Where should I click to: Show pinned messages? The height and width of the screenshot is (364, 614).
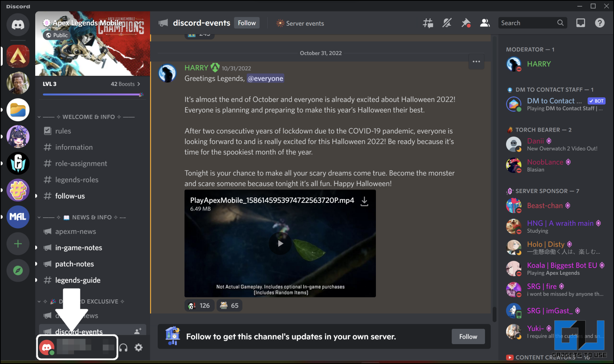point(466,23)
